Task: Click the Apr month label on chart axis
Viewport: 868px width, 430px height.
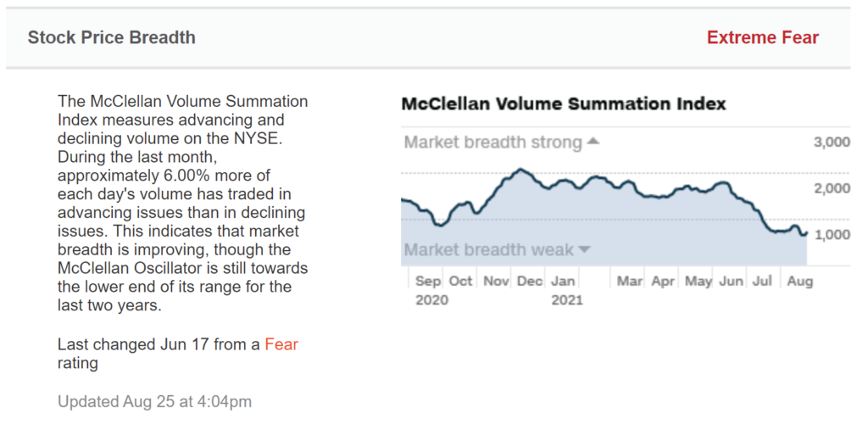Action: 664,281
